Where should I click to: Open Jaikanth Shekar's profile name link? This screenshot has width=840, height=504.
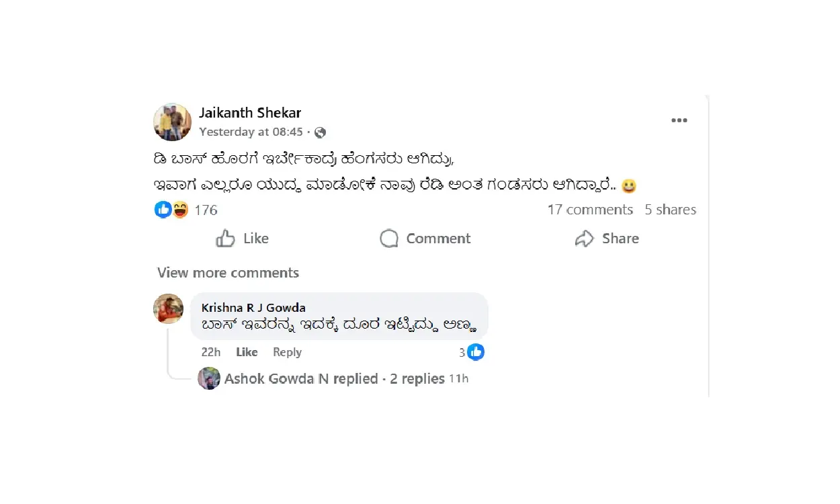250,113
